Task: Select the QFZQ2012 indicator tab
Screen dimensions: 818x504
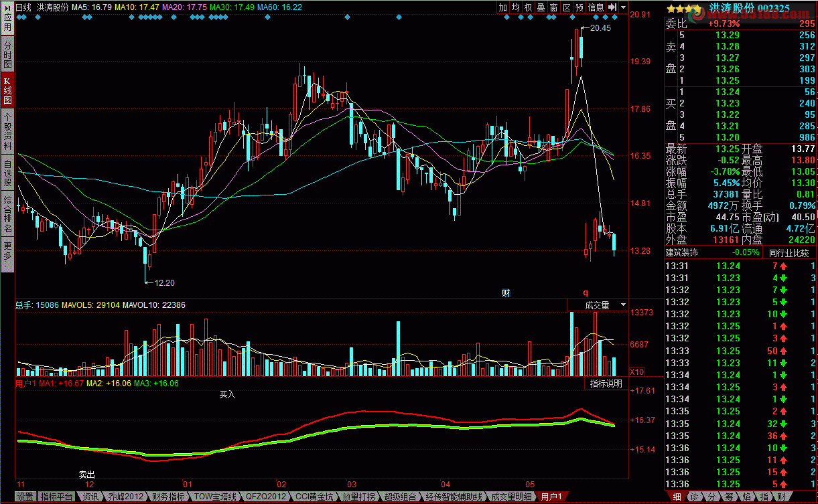Action: click(266, 497)
